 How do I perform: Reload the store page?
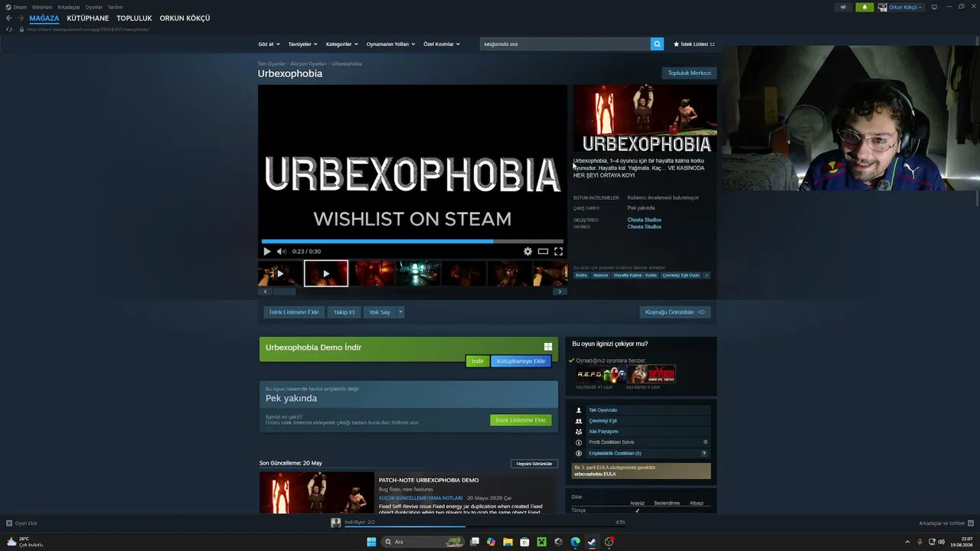click(x=9, y=29)
